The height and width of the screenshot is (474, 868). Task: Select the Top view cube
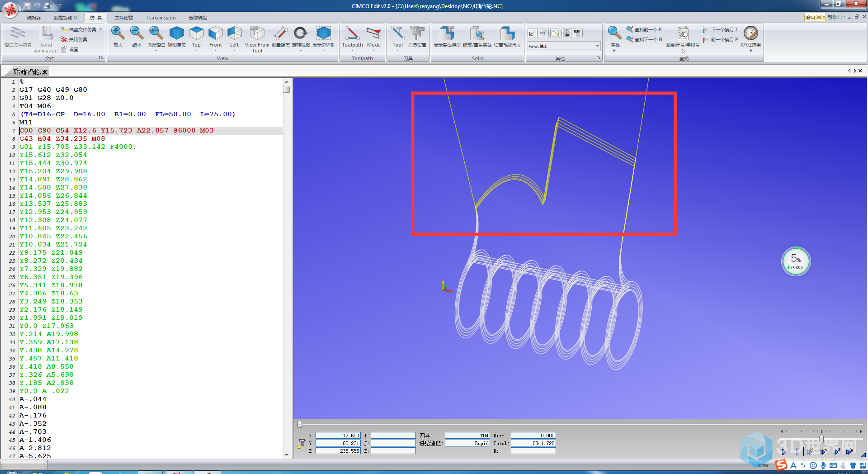[196, 33]
